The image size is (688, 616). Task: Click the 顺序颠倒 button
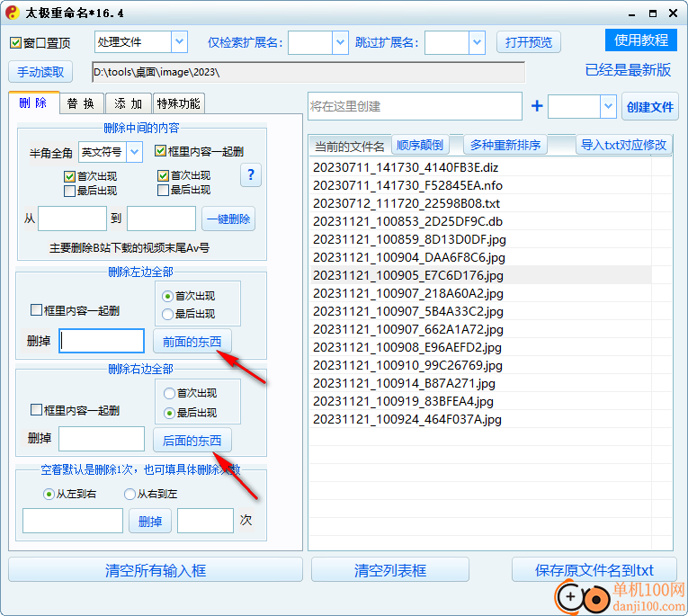pyautogui.click(x=420, y=145)
